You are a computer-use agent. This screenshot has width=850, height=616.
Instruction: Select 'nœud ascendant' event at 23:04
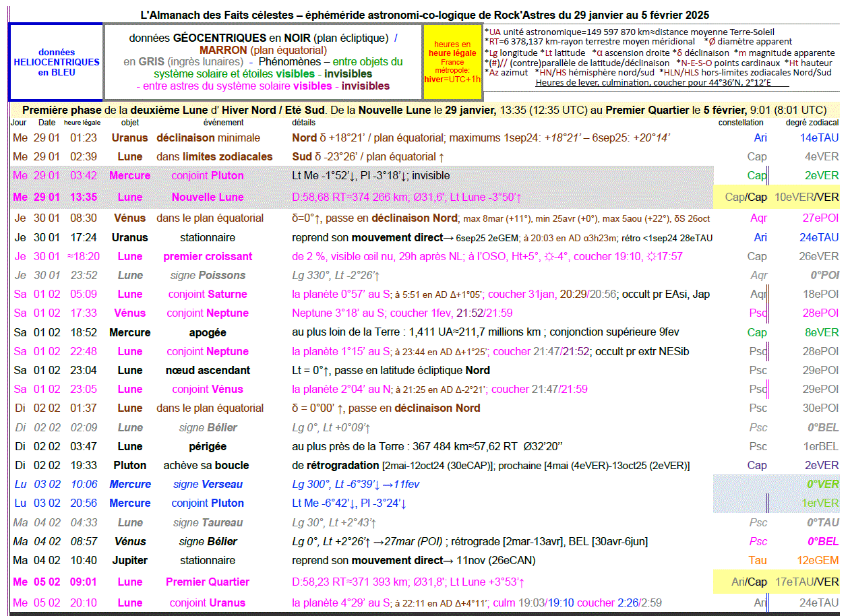pos(208,370)
